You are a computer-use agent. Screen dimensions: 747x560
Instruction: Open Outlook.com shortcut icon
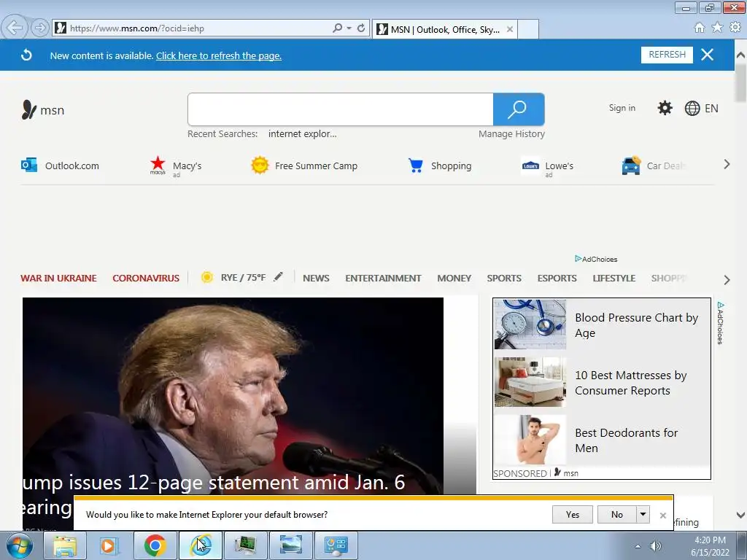[29, 165]
